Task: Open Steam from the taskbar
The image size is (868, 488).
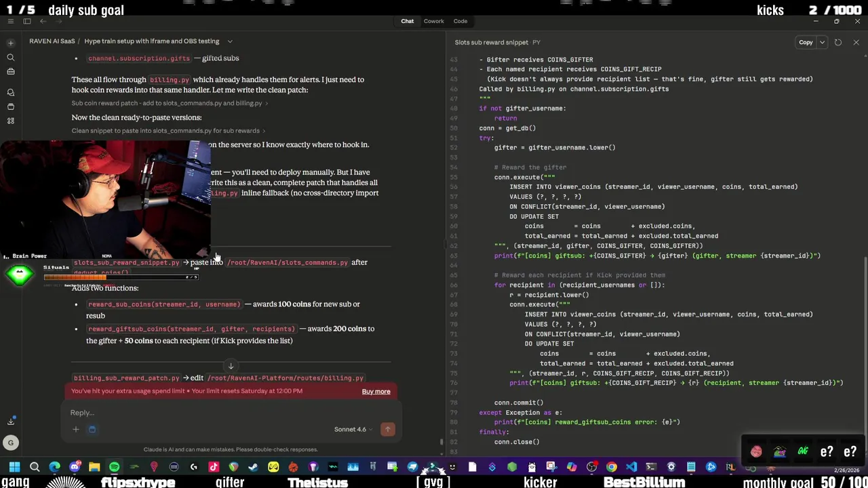Action: 254,466
